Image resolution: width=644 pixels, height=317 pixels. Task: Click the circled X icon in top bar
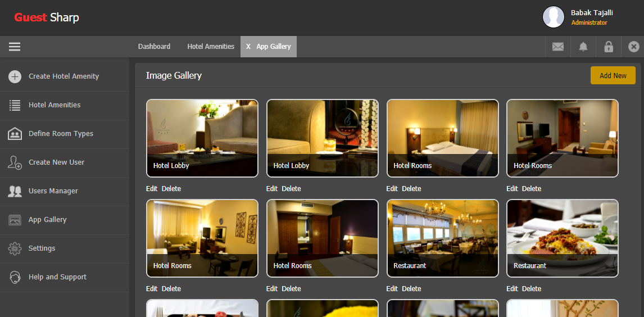click(x=634, y=47)
